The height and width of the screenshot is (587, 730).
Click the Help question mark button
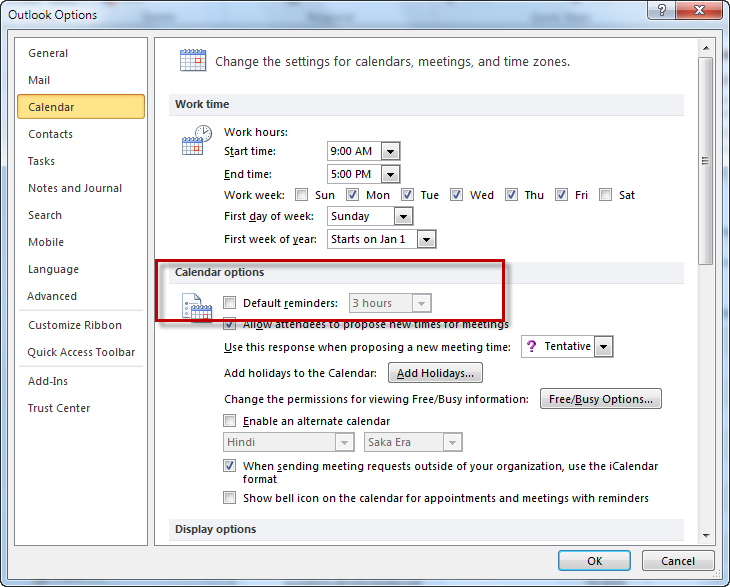point(660,12)
